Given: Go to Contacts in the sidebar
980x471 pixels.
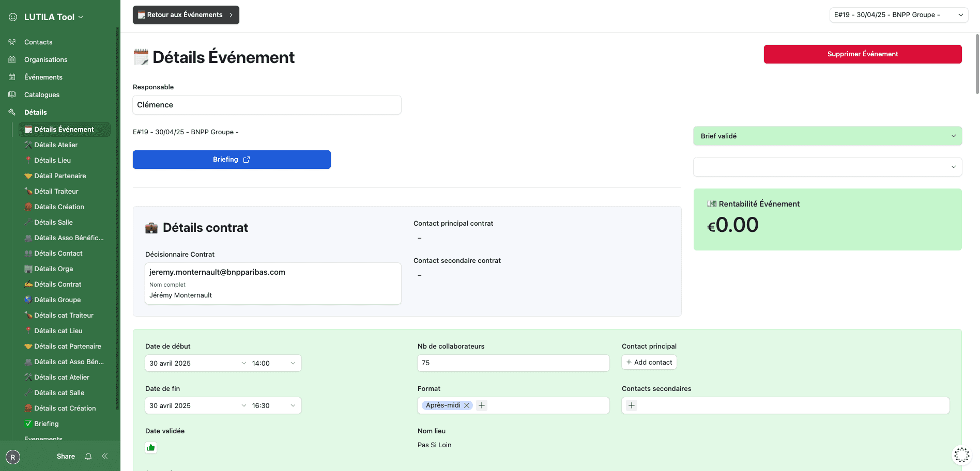Looking at the screenshot, I should (38, 42).
